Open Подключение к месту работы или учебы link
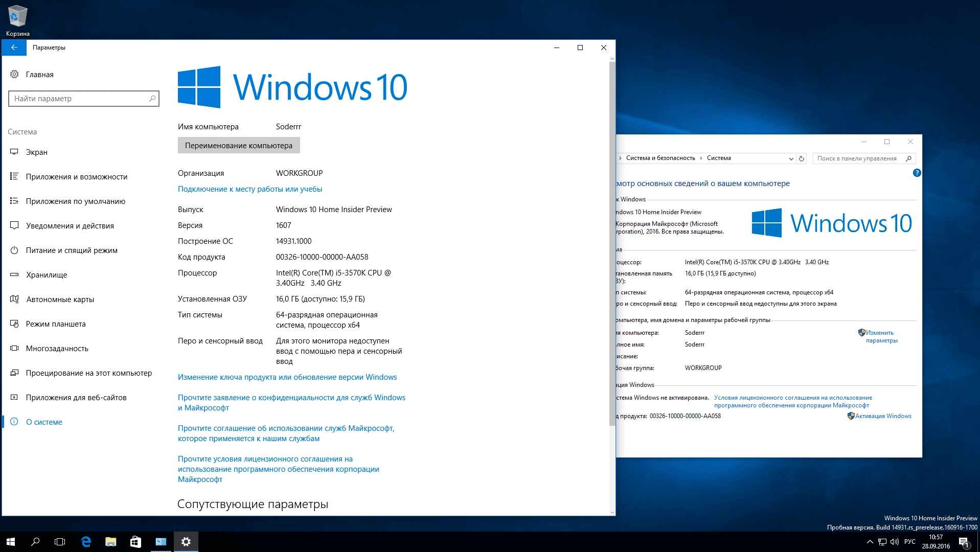The height and width of the screenshot is (552, 980). coord(250,189)
